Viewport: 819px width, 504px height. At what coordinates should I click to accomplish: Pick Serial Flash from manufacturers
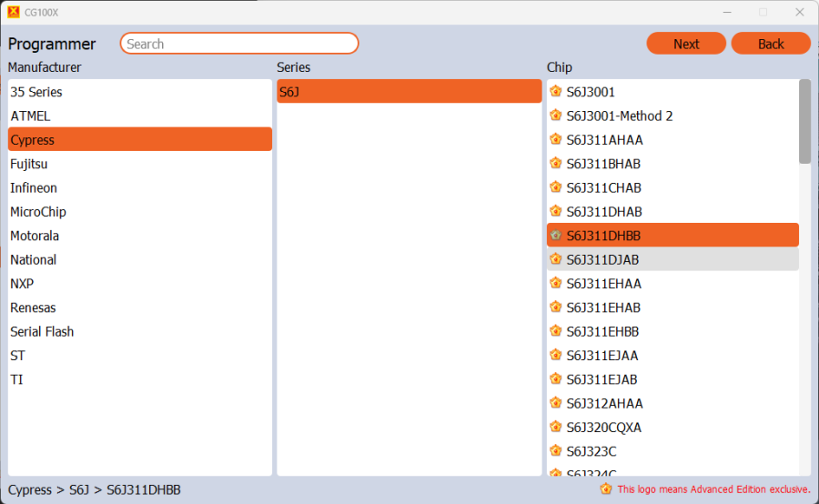click(x=42, y=332)
